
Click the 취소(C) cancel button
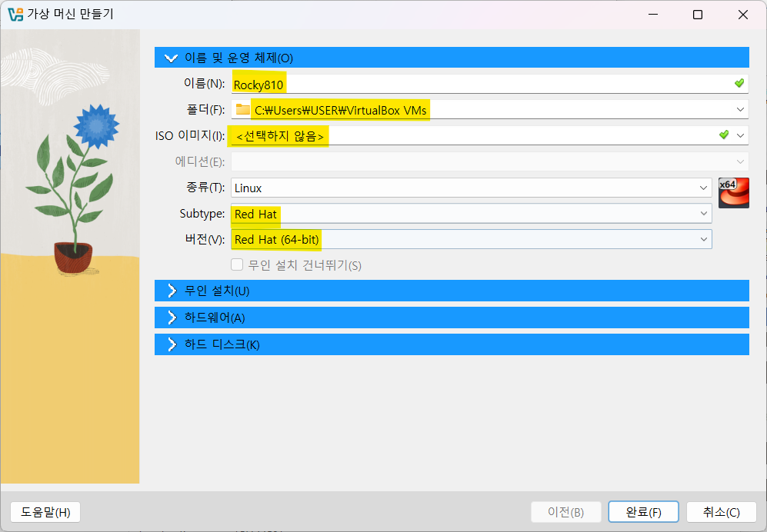click(x=721, y=512)
